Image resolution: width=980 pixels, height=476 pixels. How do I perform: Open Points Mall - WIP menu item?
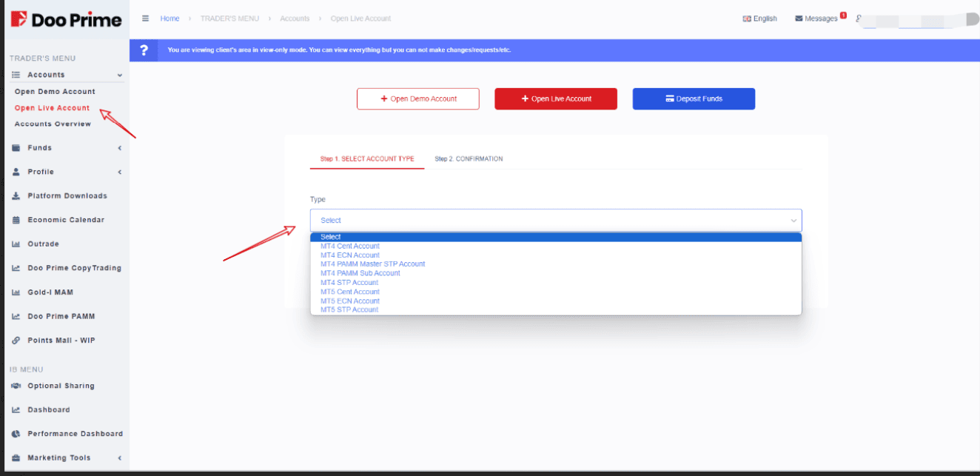tap(61, 341)
